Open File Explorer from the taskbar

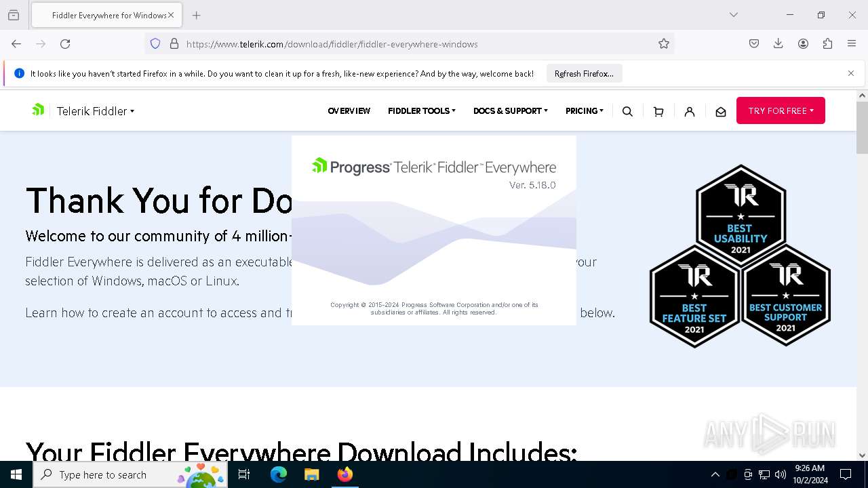tap(311, 474)
